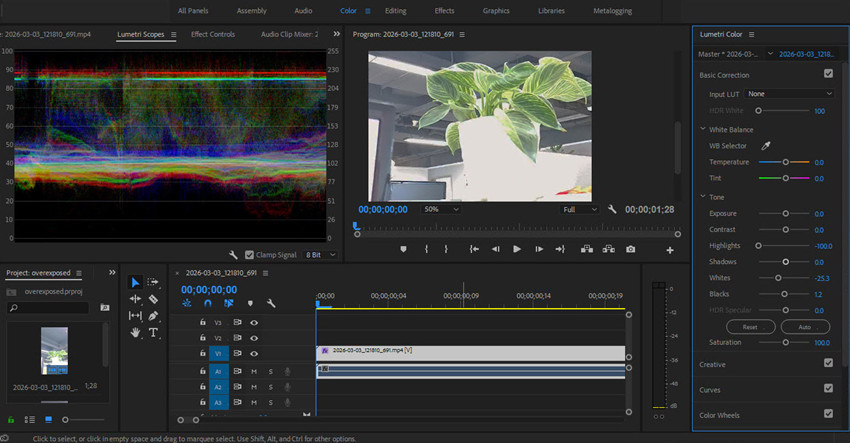
Task: Collapse the Tone section
Action: coord(703,196)
